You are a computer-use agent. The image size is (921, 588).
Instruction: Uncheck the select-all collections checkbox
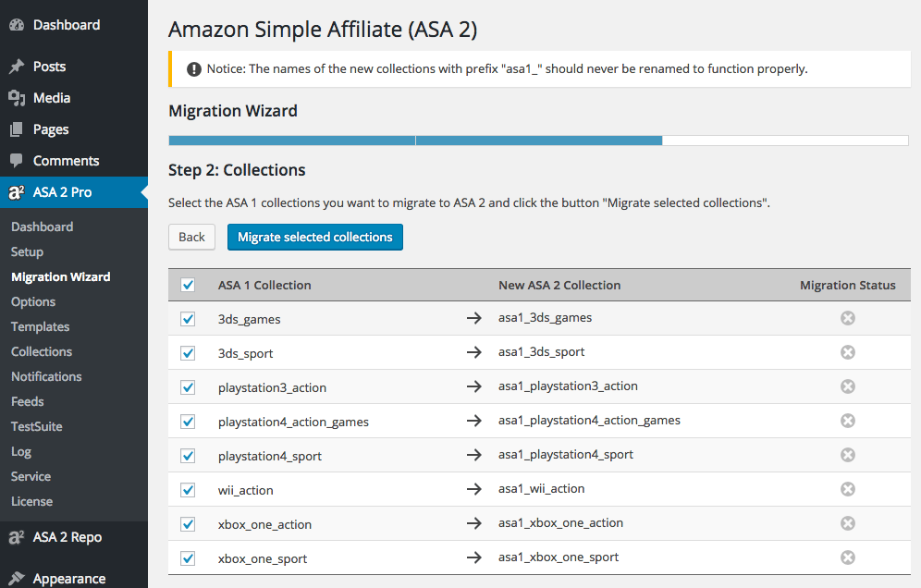pos(188,285)
